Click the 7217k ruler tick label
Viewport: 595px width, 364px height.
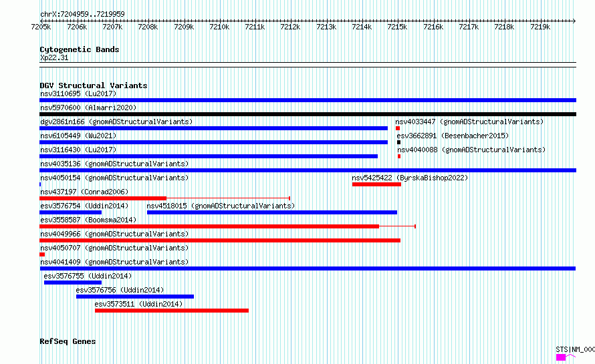[469, 27]
